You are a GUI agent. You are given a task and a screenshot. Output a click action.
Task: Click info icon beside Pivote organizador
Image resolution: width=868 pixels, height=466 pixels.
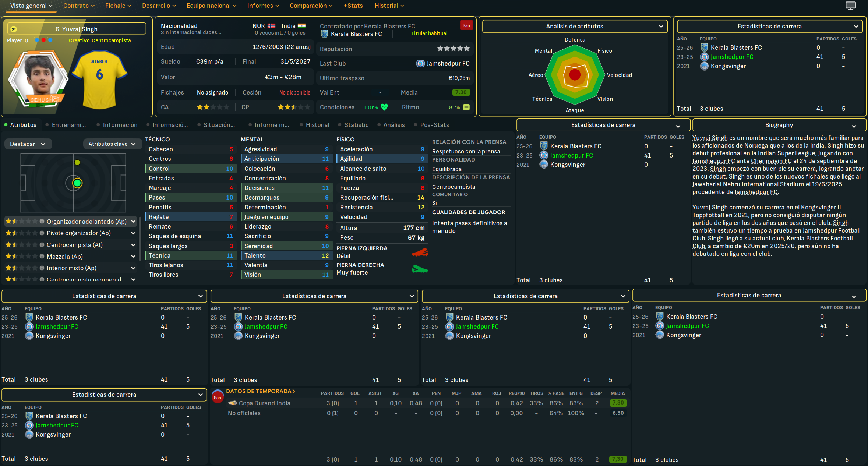[42, 233]
